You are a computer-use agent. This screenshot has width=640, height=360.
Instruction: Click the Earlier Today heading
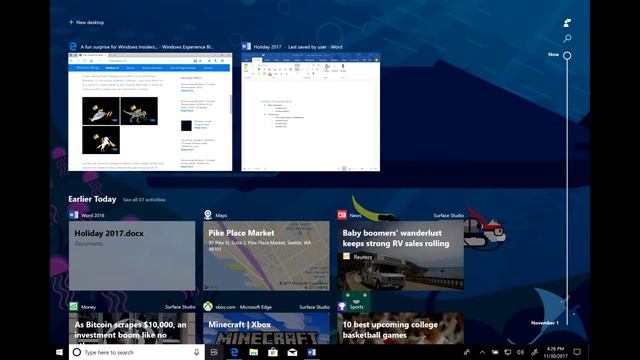tap(92, 199)
